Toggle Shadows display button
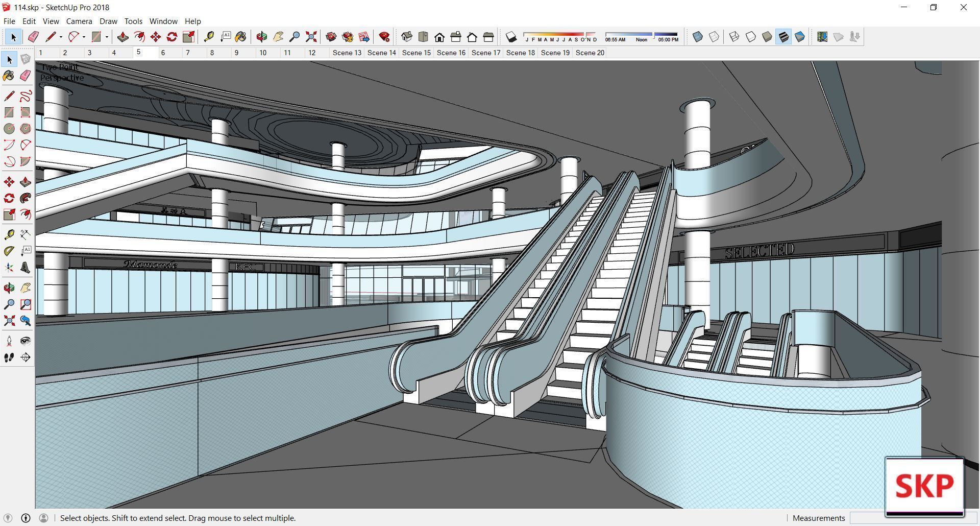This screenshot has width=980, height=526. tap(511, 37)
